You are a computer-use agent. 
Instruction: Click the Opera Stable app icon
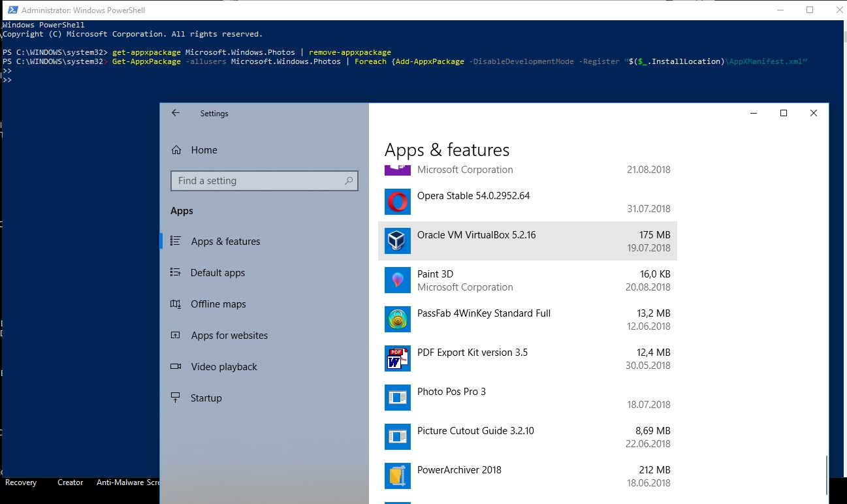click(x=398, y=202)
